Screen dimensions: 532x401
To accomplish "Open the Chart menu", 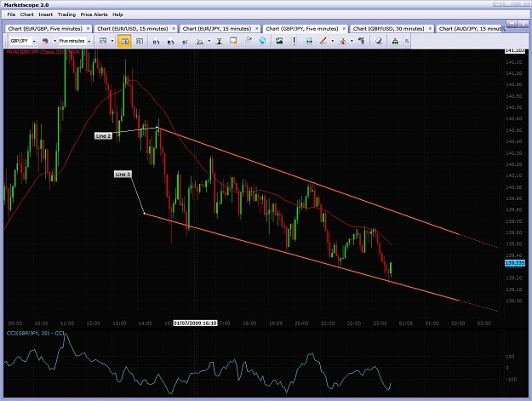I will 26,14.
